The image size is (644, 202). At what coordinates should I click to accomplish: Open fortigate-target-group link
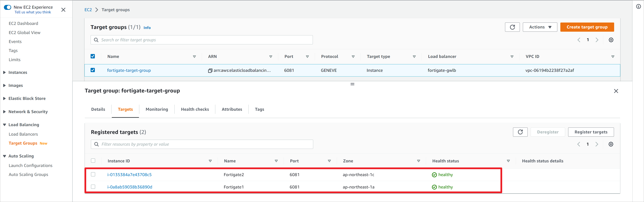point(129,70)
